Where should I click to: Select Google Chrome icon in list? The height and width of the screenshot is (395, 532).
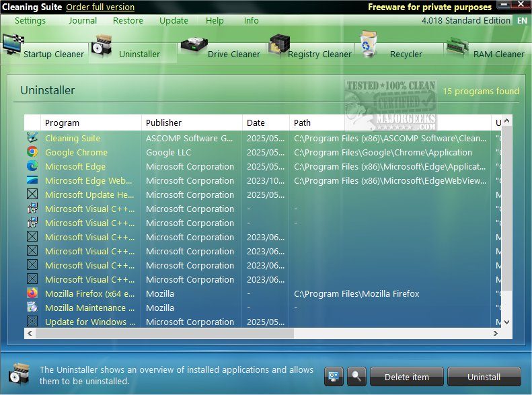[32, 152]
